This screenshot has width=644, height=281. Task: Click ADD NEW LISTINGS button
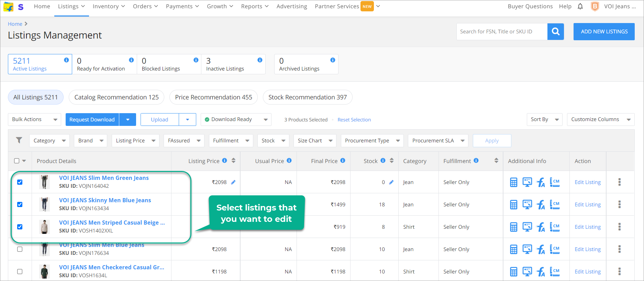(604, 32)
